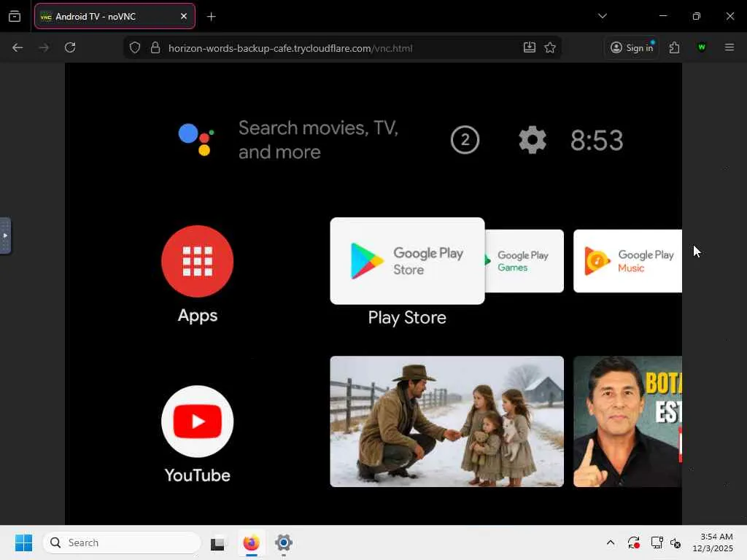
Task: Click the muted volume tray icon
Action: 676,542
